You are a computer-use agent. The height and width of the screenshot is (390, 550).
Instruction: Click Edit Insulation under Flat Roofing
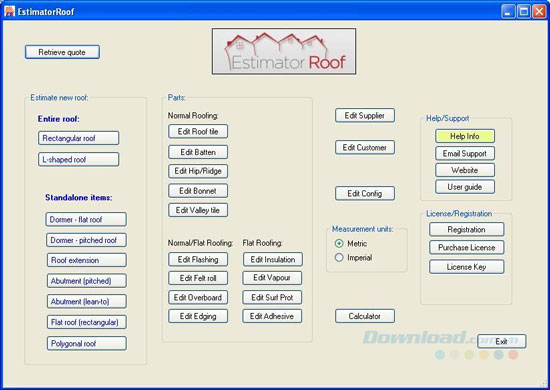click(x=273, y=260)
